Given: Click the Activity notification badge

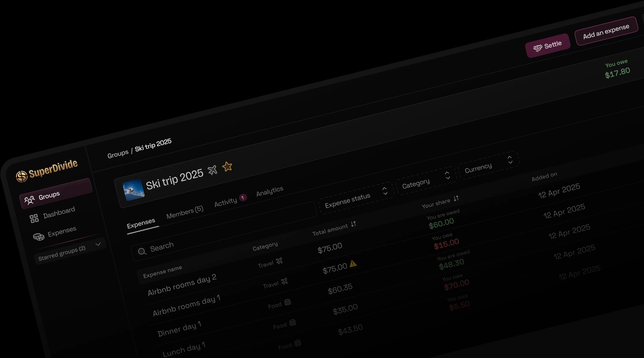Looking at the screenshot, I should [x=243, y=198].
